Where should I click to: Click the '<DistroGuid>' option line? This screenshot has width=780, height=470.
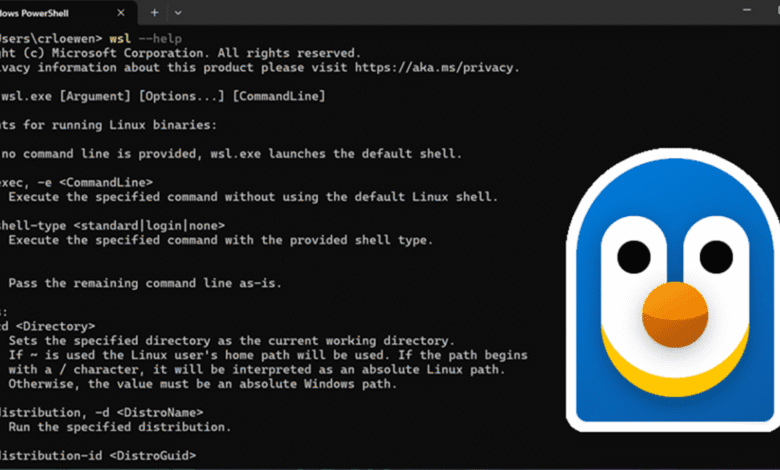tap(98, 456)
